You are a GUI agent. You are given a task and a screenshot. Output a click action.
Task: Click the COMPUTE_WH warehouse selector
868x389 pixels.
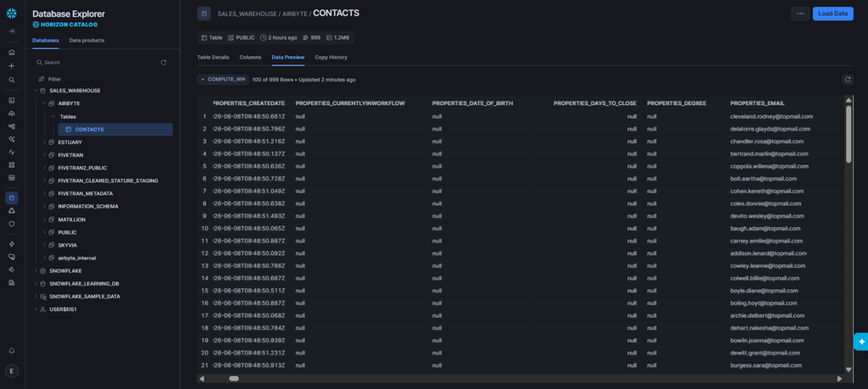click(223, 80)
